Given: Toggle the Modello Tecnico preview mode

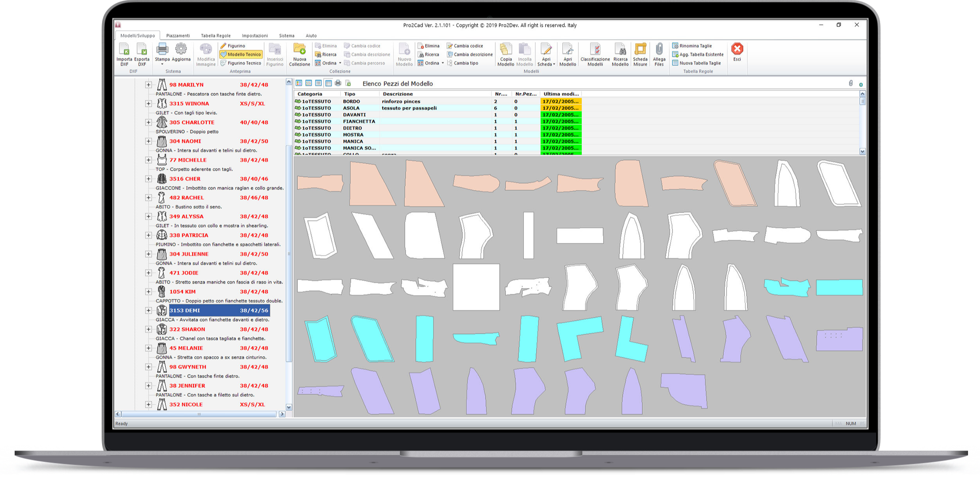Looking at the screenshot, I should click(x=241, y=54).
